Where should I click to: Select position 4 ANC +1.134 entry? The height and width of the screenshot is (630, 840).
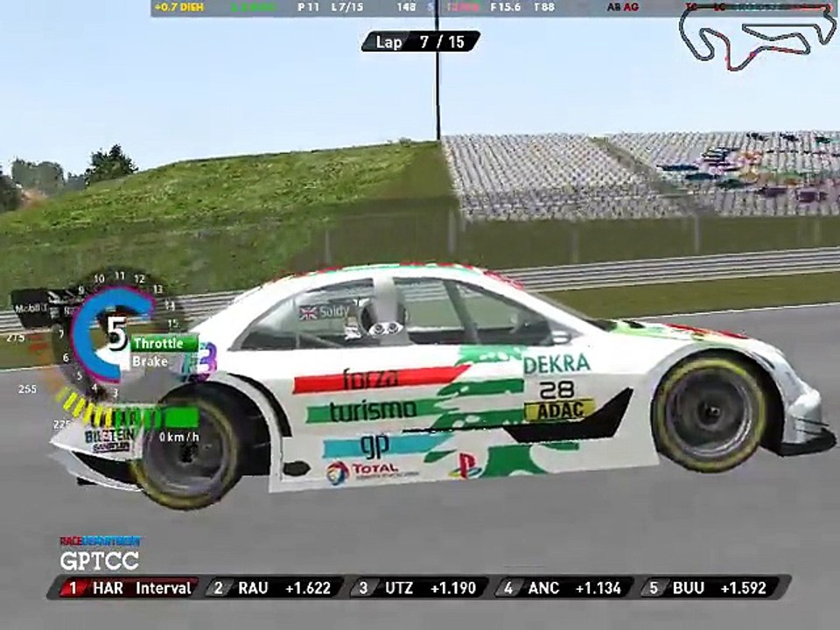click(x=564, y=588)
